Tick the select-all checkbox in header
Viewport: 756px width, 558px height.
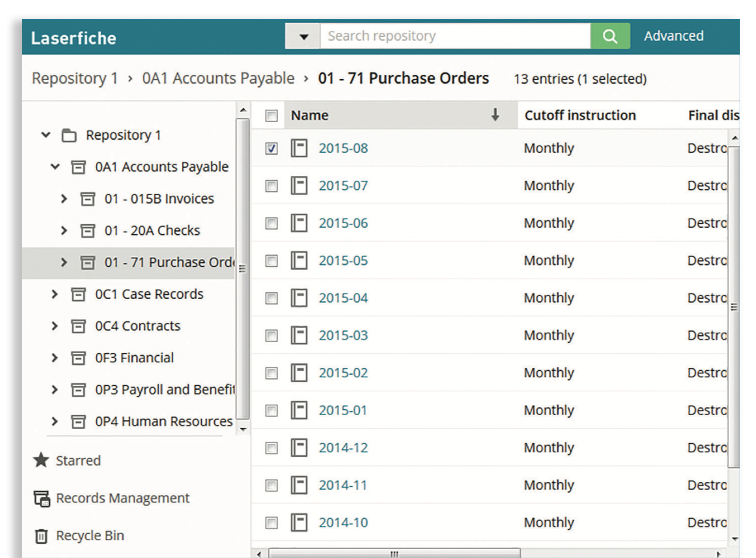(x=271, y=116)
